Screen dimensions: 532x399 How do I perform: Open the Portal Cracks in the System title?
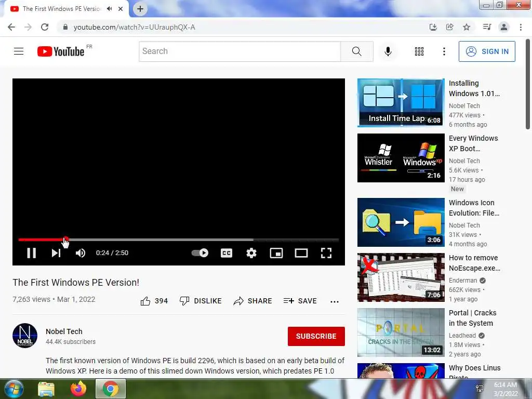point(473,318)
